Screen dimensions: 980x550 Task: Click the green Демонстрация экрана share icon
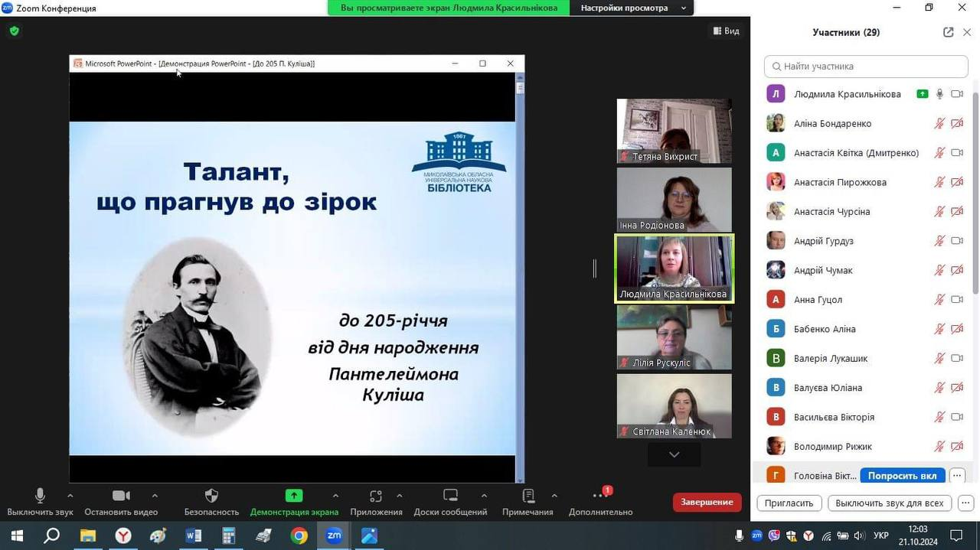pyautogui.click(x=294, y=496)
